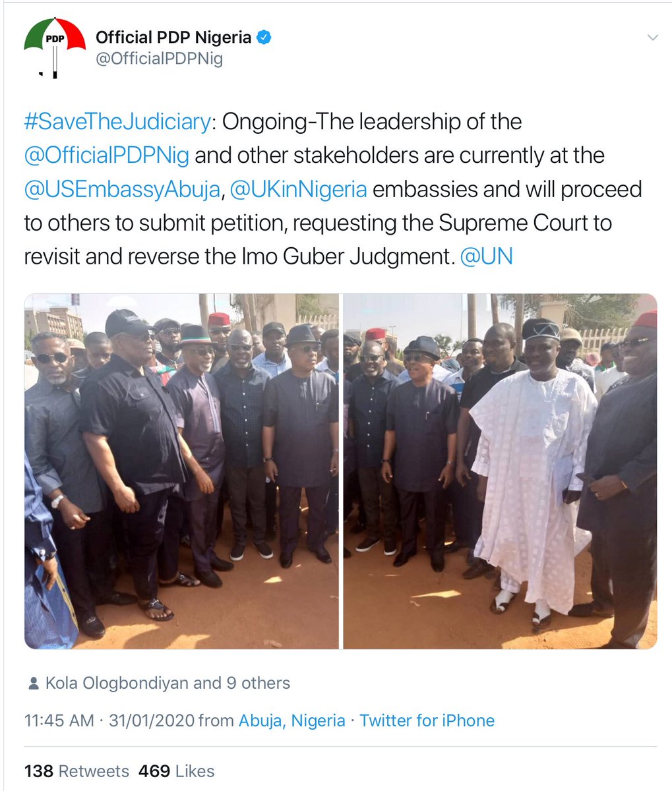672x791 pixels.
Task: View the 469 Likes list
Action: pos(177,771)
